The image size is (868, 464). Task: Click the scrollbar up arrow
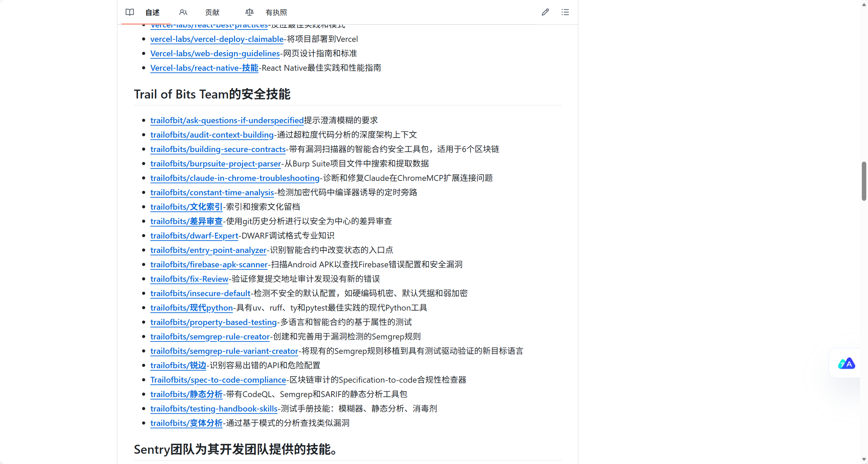864,4
